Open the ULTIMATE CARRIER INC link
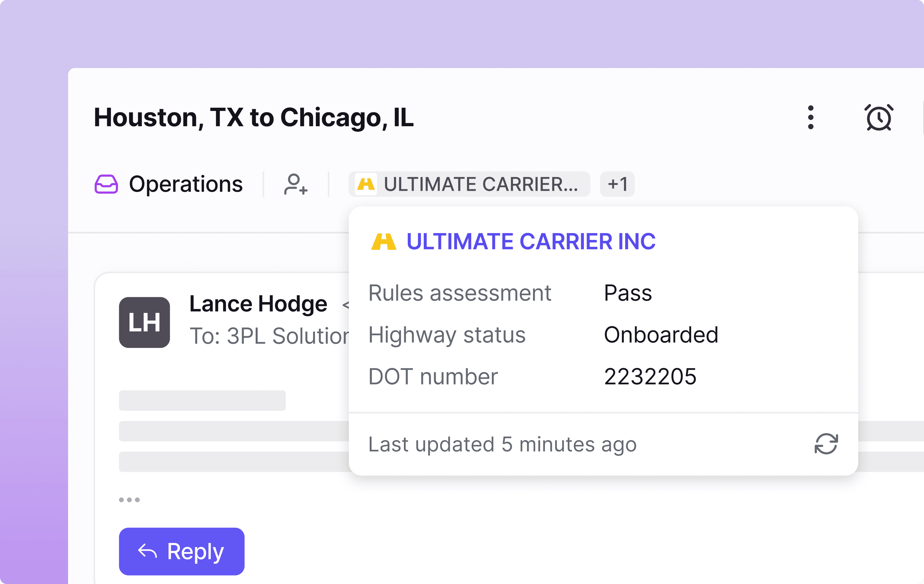Screen dimensions: 924x584 (x=531, y=242)
